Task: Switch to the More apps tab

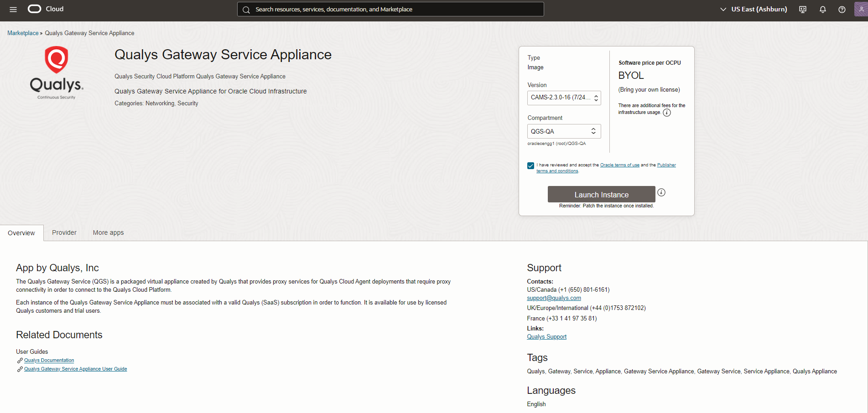Action: click(x=108, y=232)
